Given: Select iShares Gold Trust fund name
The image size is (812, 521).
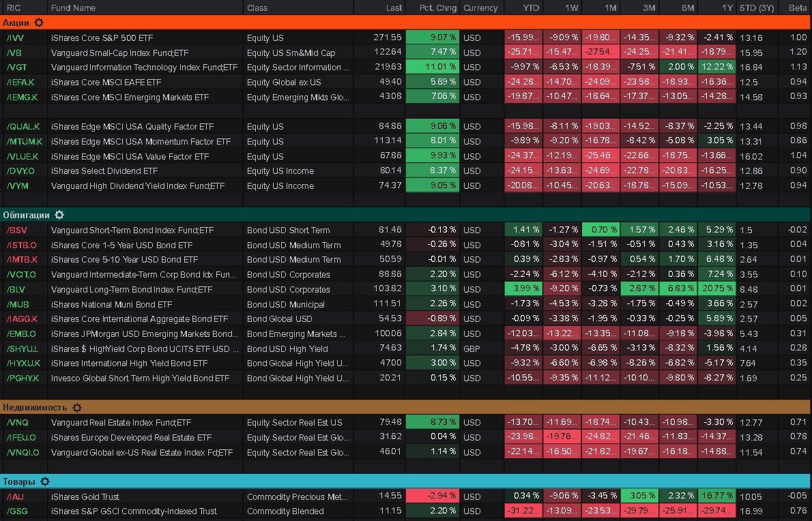Looking at the screenshot, I should coord(85,497).
